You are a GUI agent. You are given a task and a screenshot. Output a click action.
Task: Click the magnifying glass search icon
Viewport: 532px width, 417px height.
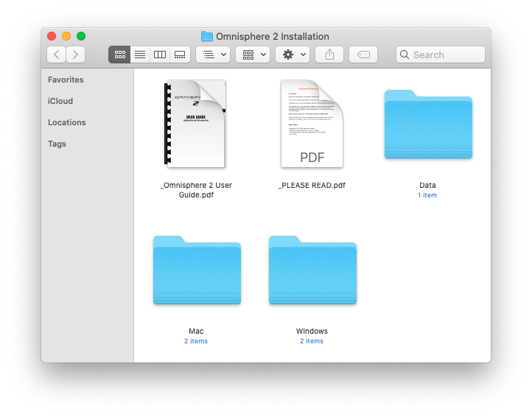[x=405, y=55]
